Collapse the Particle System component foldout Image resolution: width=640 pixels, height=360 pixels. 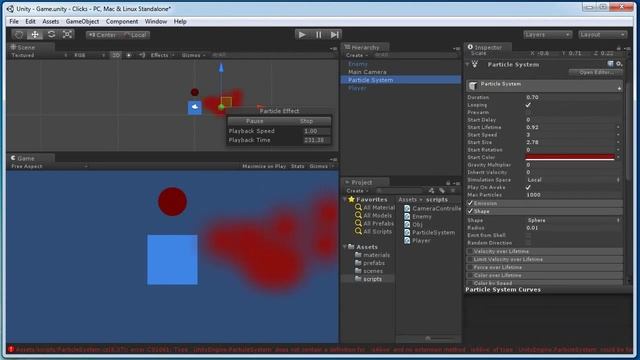(467, 64)
